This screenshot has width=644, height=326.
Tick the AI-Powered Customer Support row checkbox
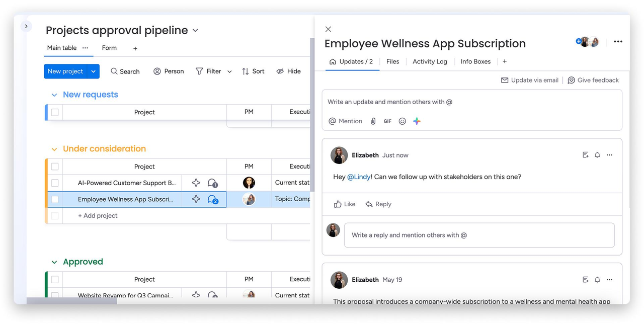pyautogui.click(x=55, y=183)
